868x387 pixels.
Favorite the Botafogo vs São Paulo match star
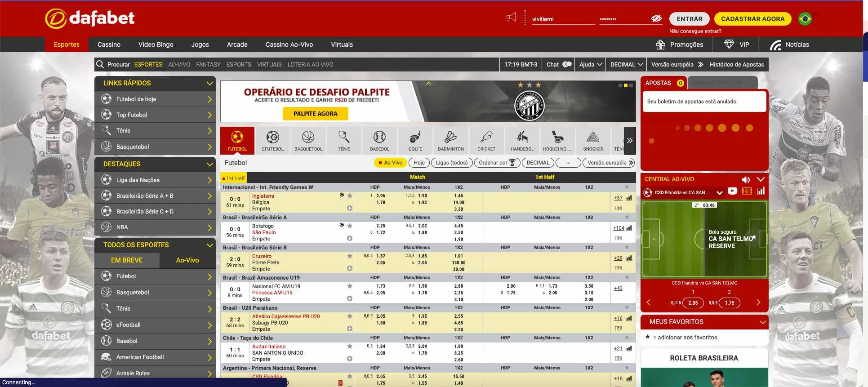350,226
